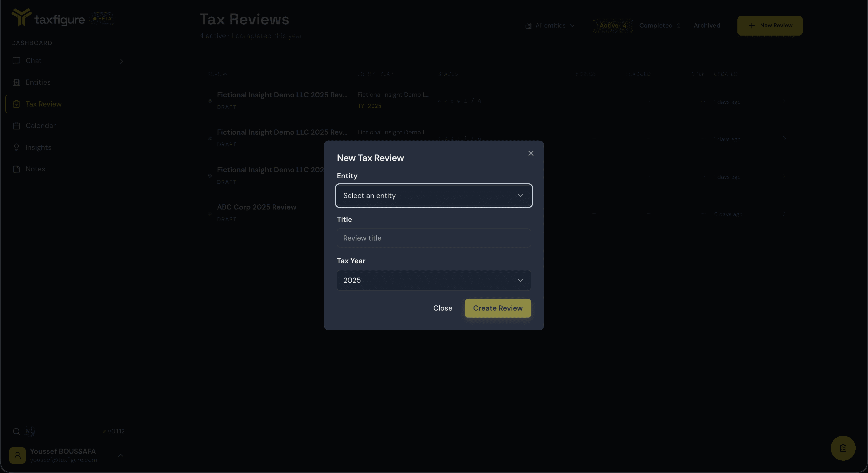Click the Insights lightbulb icon

pyautogui.click(x=16, y=147)
